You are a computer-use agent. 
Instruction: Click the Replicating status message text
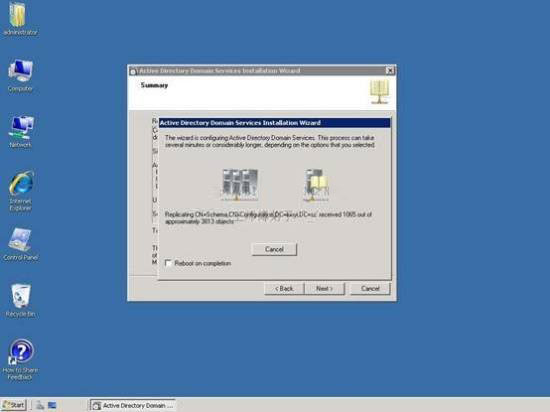tap(268, 218)
